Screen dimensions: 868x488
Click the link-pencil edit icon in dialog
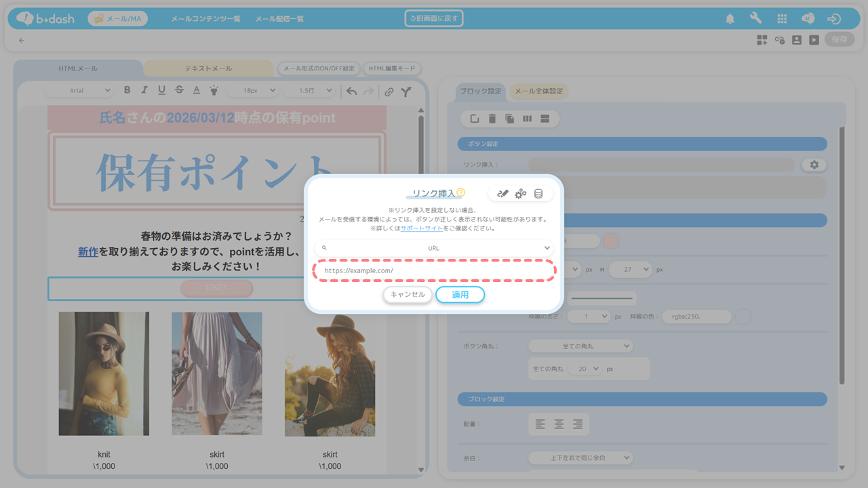click(502, 194)
